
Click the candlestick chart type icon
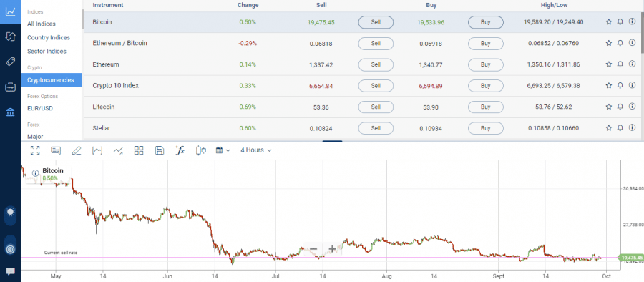[x=201, y=150]
